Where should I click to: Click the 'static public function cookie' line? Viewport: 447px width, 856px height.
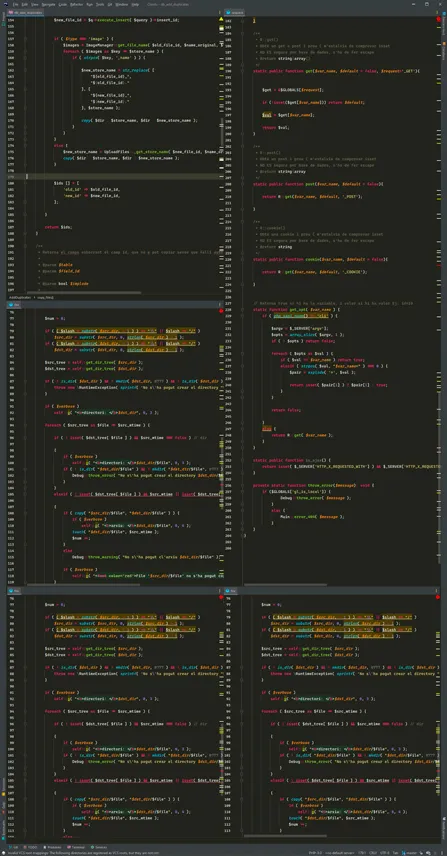click(320, 259)
